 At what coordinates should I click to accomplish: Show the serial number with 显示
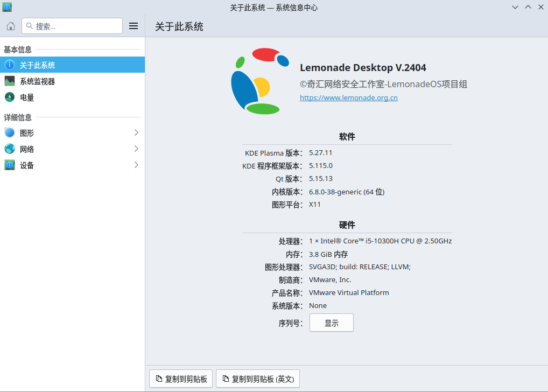click(x=331, y=323)
